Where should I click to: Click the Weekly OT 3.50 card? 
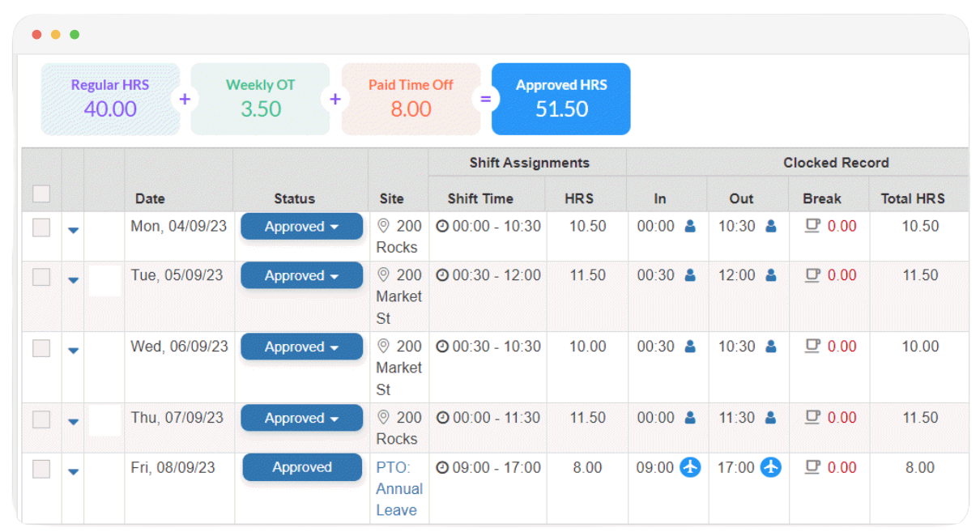[260, 99]
